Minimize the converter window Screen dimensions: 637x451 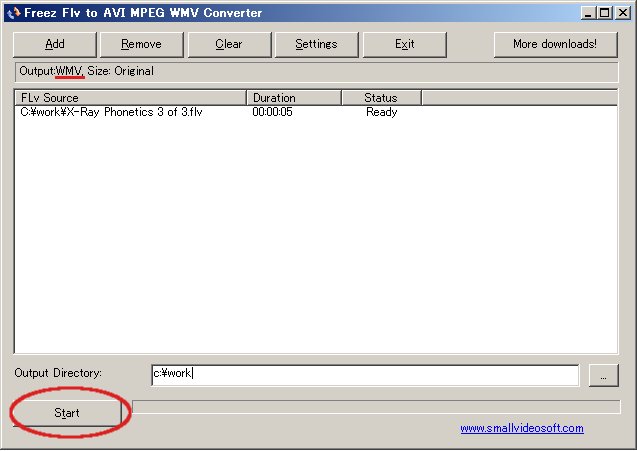(x=587, y=13)
